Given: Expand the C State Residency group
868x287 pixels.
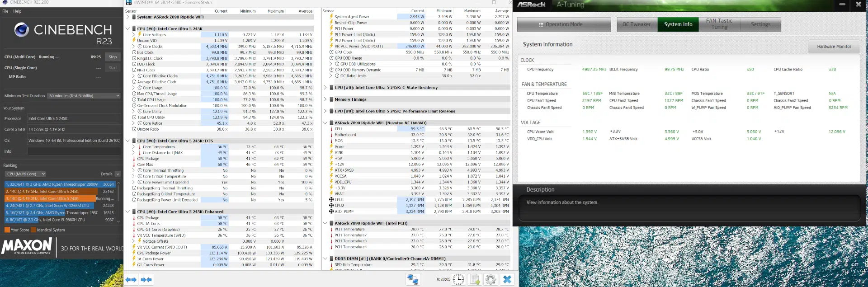Looking at the screenshot, I should [x=325, y=88].
